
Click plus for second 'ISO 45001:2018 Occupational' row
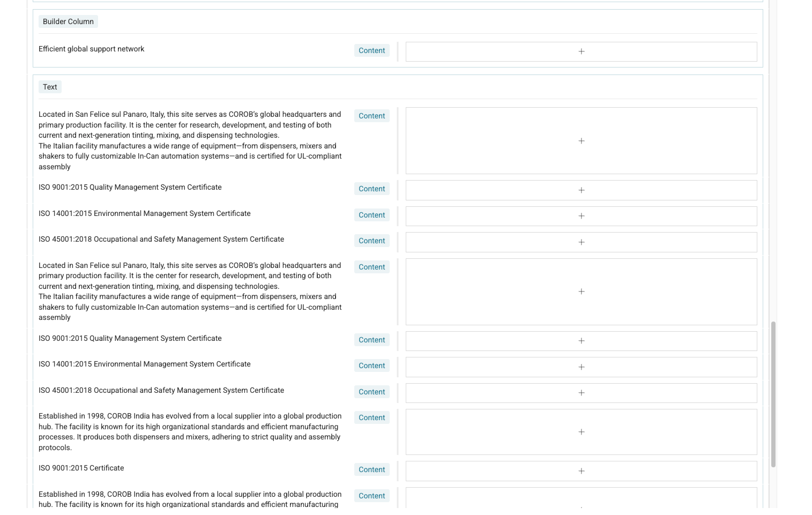pyautogui.click(x=581, y=393)
